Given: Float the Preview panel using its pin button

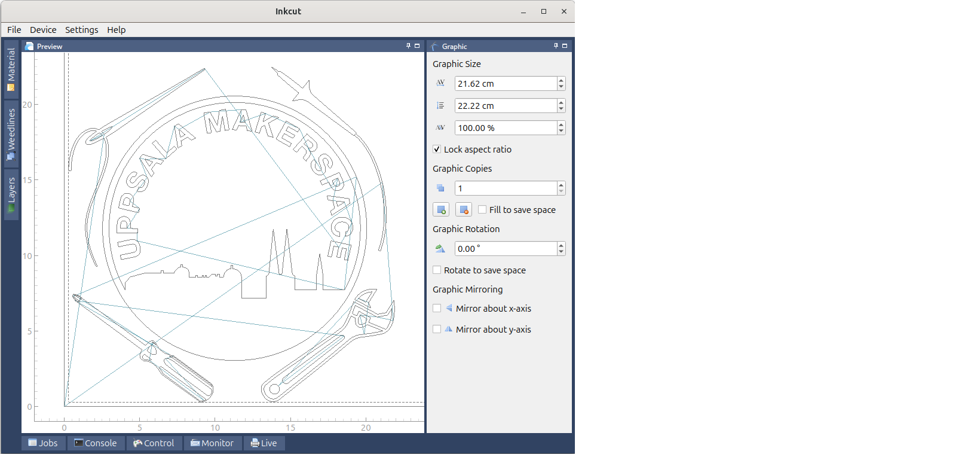Looking at the screenshot, I should tap(409, 45).
